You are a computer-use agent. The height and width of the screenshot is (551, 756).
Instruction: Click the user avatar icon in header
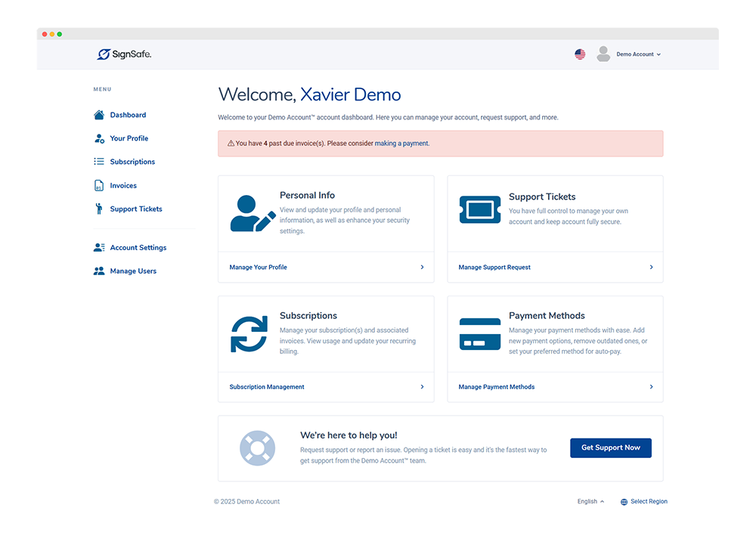[x=603, y=54]
